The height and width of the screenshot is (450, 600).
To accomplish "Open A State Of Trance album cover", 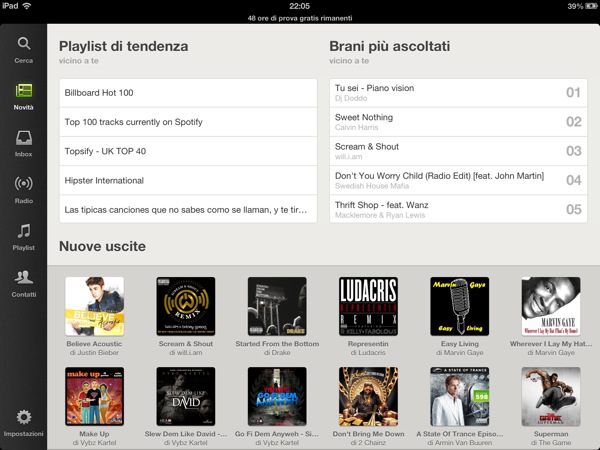I will [459, 396].
